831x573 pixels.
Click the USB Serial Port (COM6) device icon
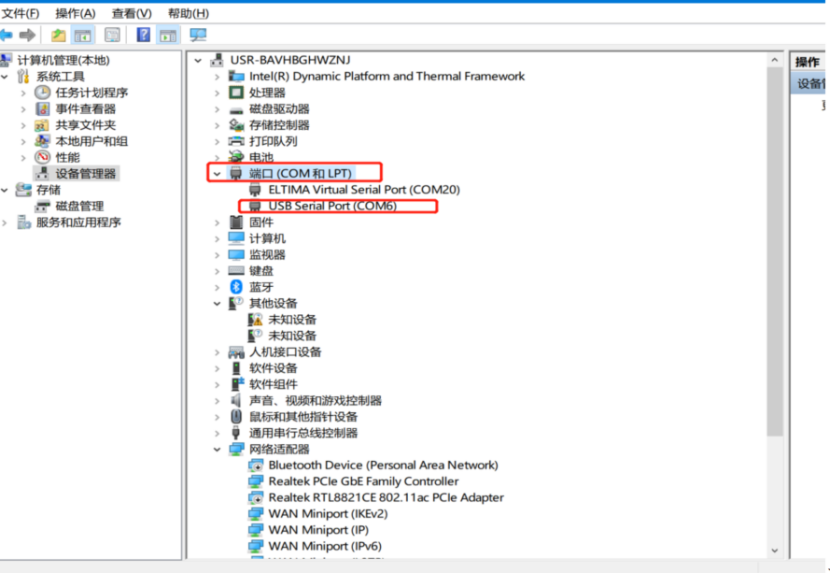click(255, 206)
